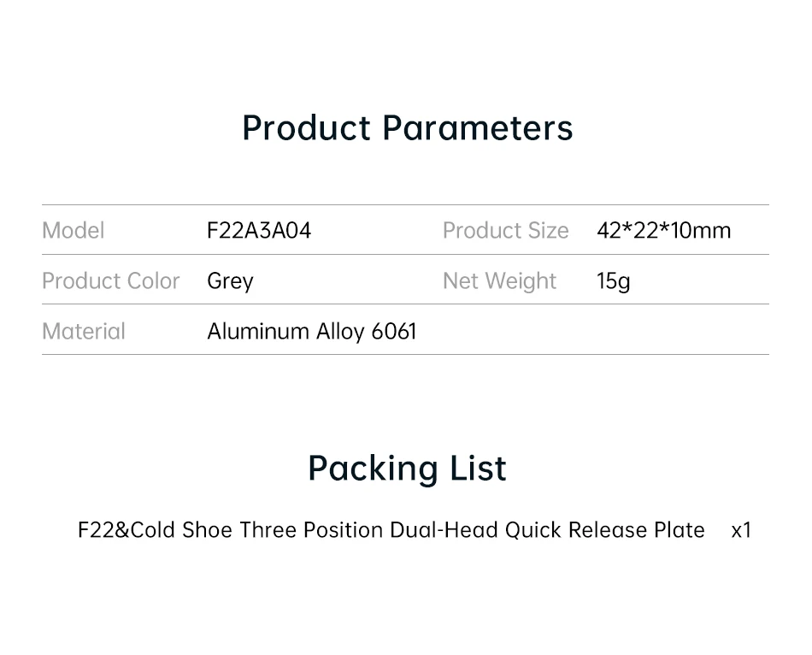Click the Product Parameters heading
This screenshot has width=812, height=655.
[407, 128]
